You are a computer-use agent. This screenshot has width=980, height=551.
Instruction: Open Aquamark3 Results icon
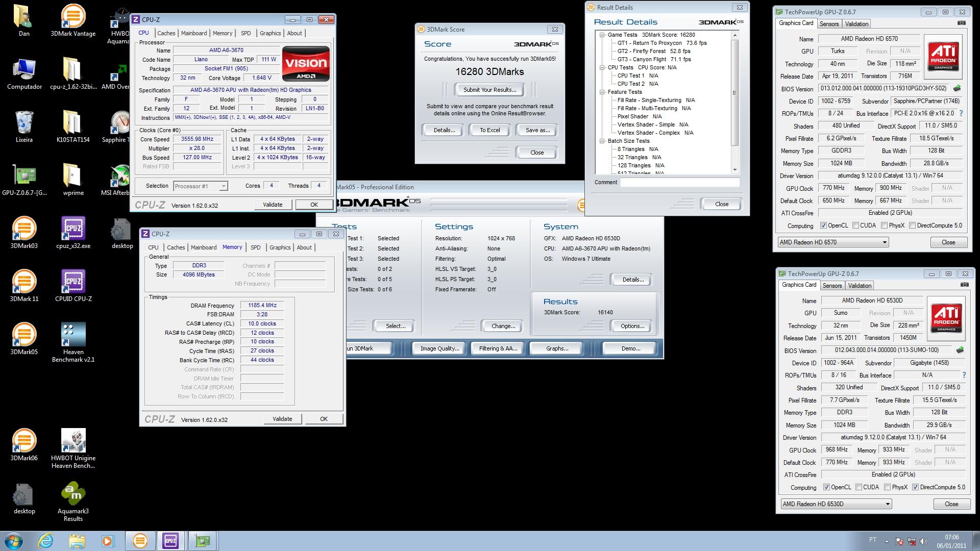(73, 501)
